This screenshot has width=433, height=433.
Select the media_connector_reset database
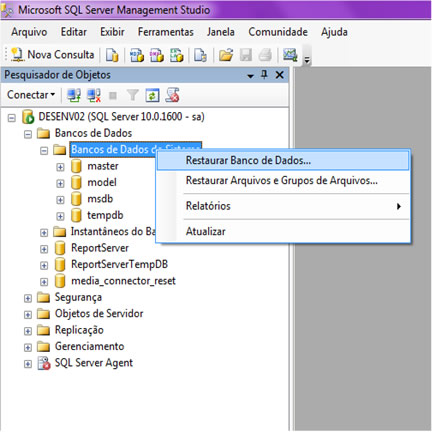(x=123, y=281)
